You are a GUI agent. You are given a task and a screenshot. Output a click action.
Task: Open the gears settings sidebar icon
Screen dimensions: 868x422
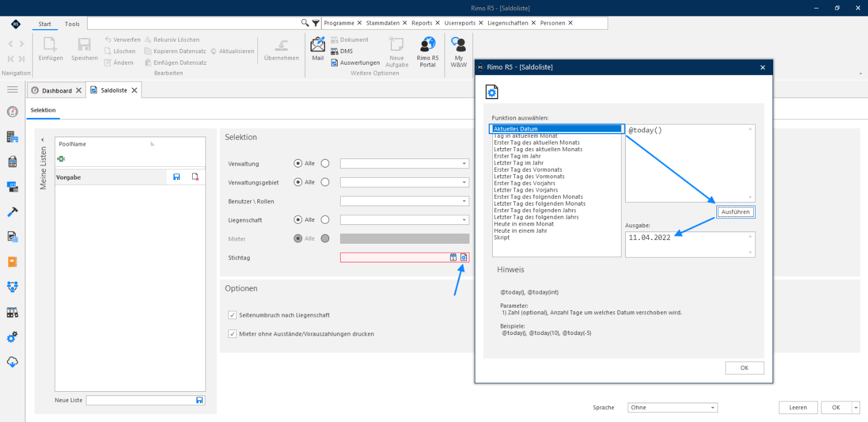(12, 337)
